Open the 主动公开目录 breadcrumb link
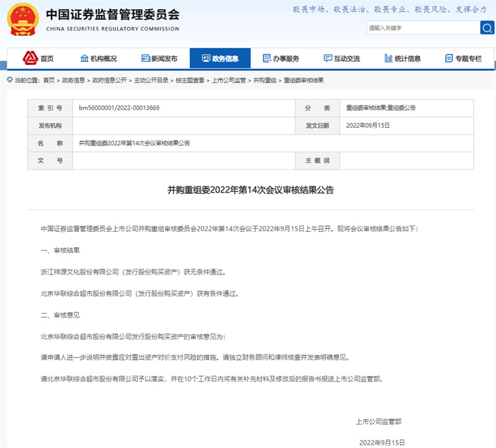The width and height of the screenshot is (496, 448). [x=150, y=81]
